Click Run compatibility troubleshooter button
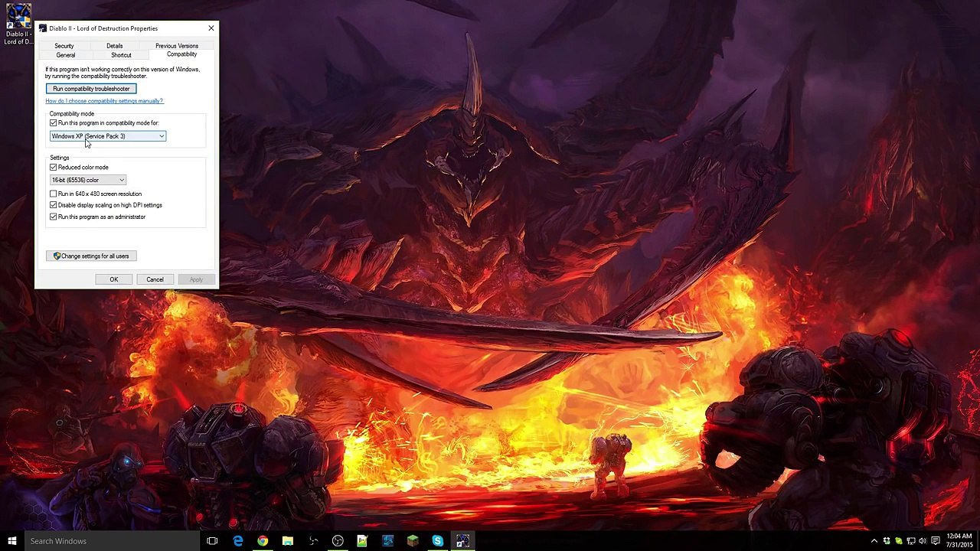980x551 pixels. 91,89
